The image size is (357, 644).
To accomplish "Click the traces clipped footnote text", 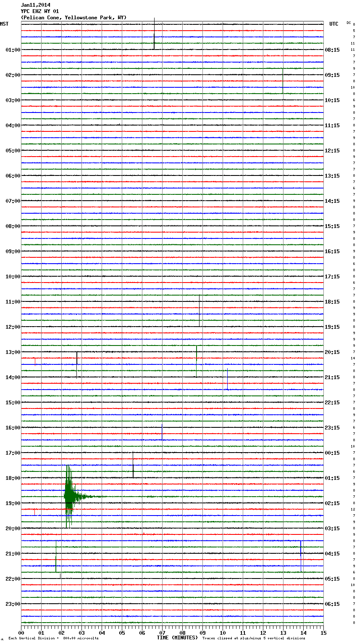I will pyautogui.click(x=254, y=639).
